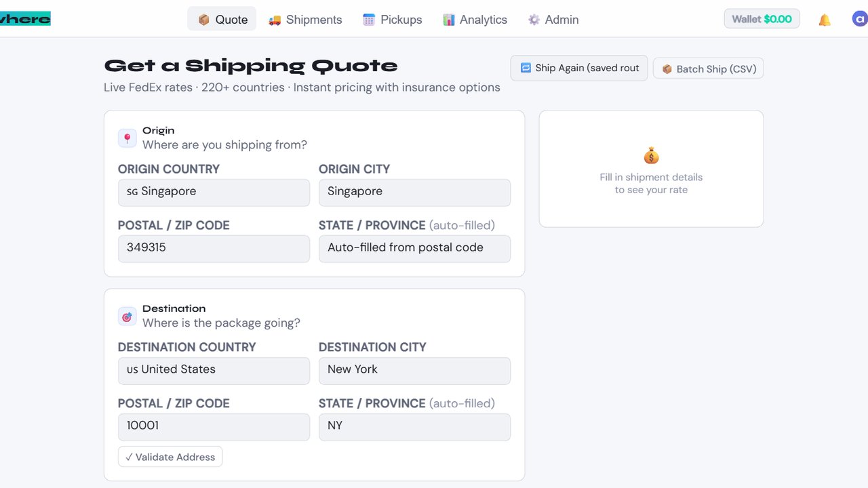Click the target Destination icon

coord(127,317)
